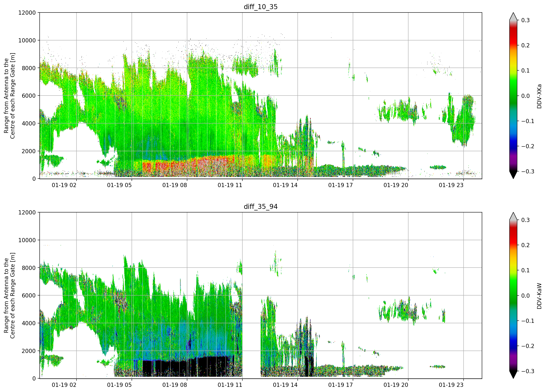Pick "01-19 17" tick under diff_35_94

(340, 385)
